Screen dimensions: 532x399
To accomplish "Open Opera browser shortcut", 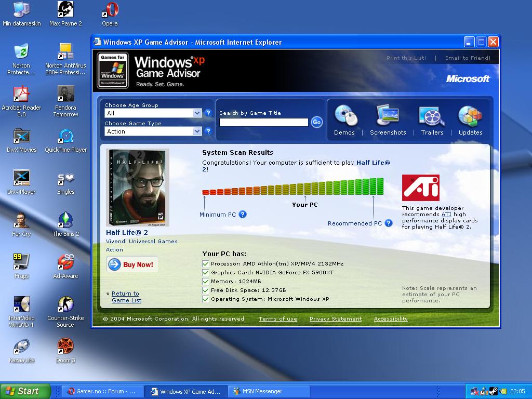I will (110, 14).
